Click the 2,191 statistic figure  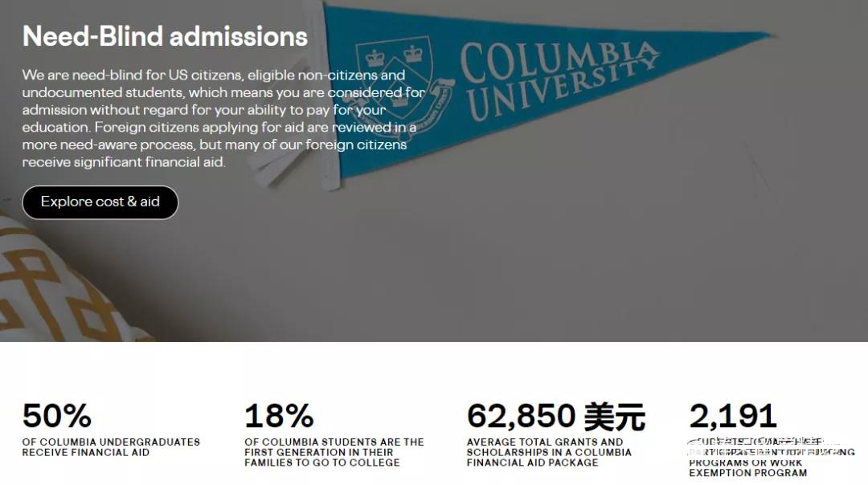pos(733,416)
